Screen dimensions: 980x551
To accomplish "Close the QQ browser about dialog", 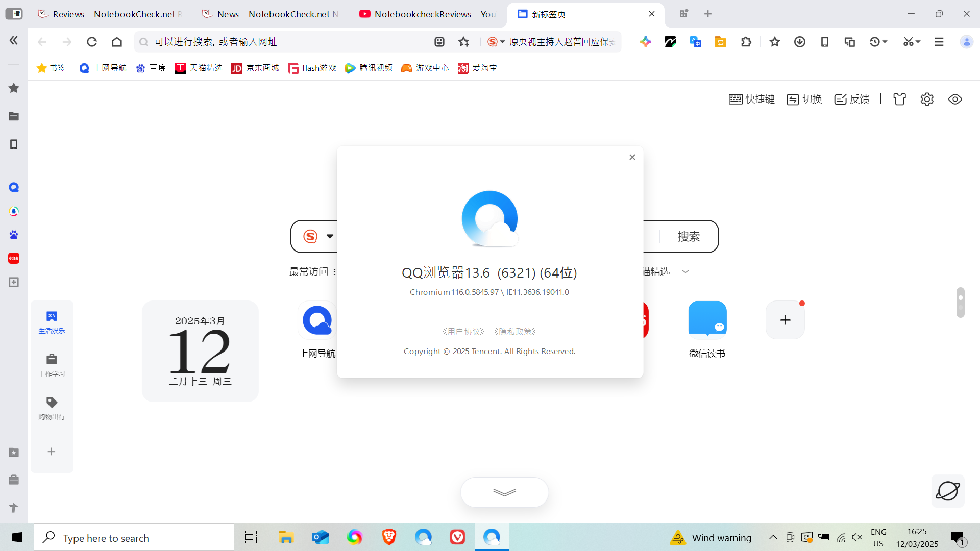I will pos(632,157).
